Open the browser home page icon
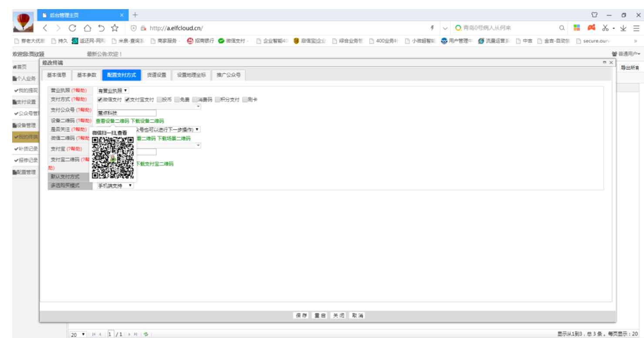This screenshot has width=644, height=338. [x=87, y=28]
